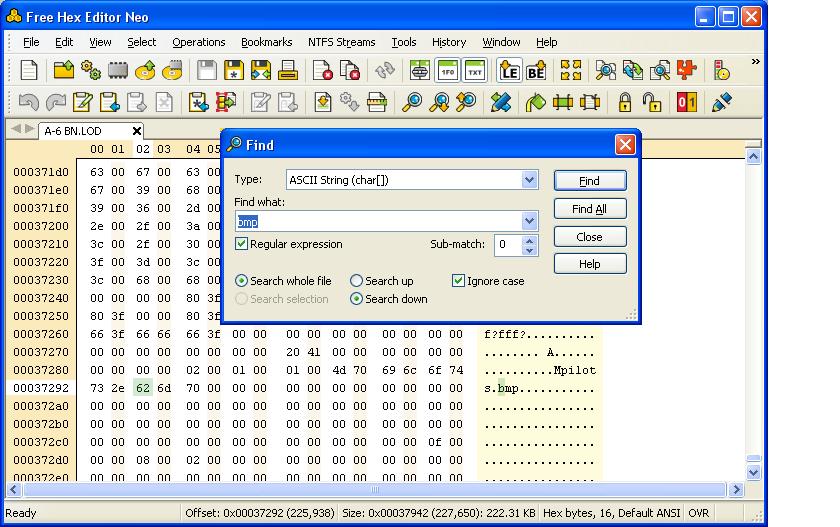Screen dimensions: 840x527
Task: Toggle the hex (1F0) pane view icon
Action: [x=447, y=70]
